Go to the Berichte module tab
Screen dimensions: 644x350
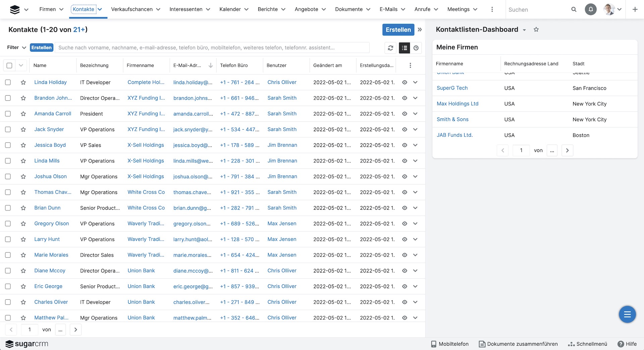268,9
